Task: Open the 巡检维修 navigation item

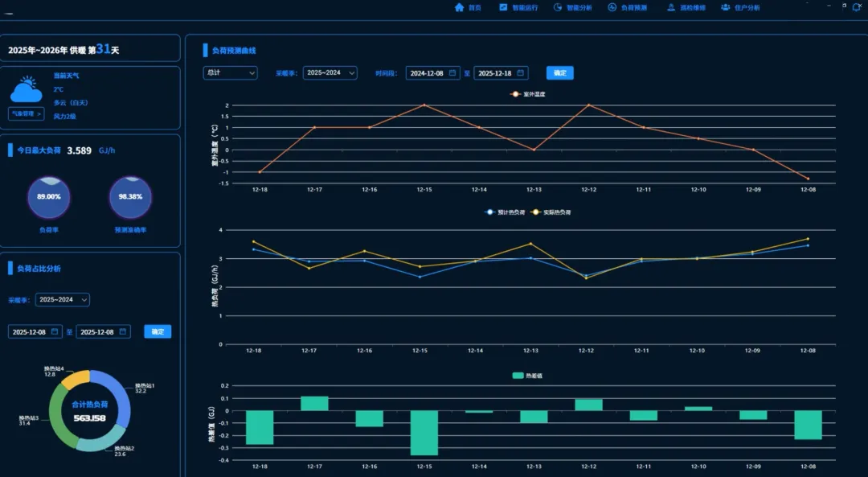Action: point(686,7)
